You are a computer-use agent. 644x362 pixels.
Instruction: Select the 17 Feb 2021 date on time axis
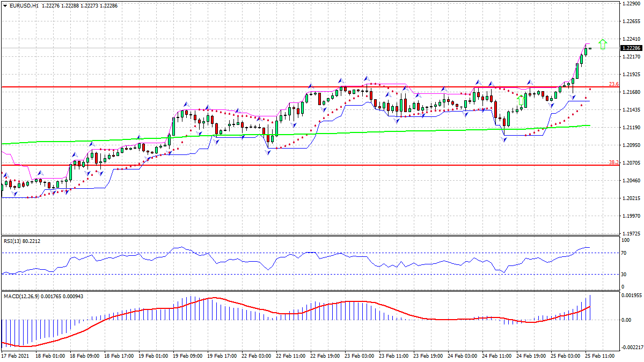click(14, 356)
